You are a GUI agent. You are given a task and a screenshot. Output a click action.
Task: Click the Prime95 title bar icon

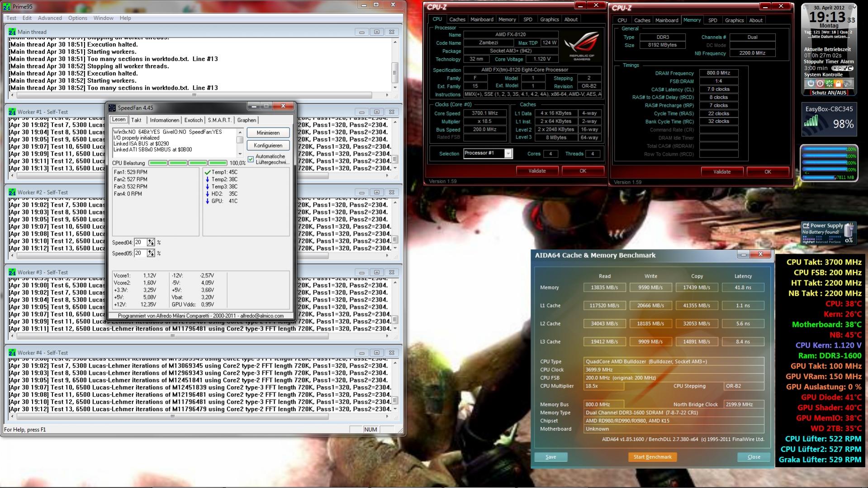click(8, 7)
